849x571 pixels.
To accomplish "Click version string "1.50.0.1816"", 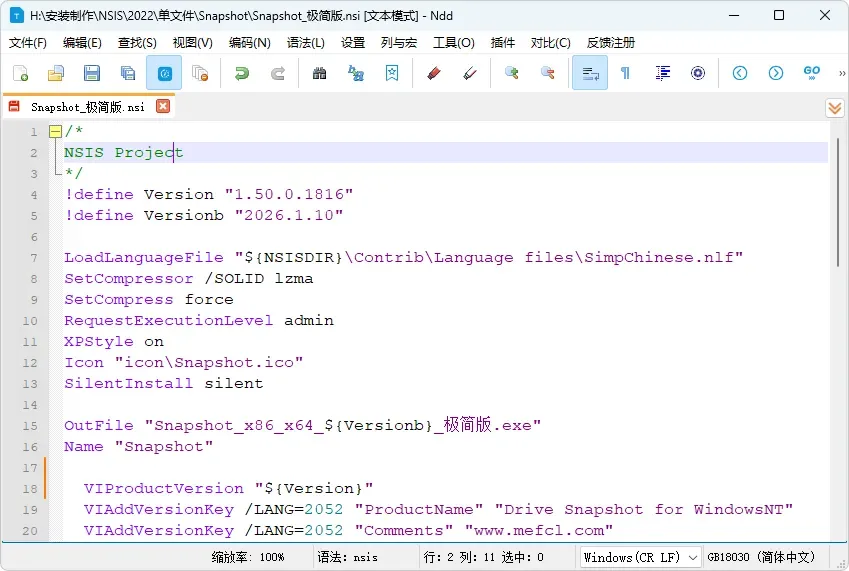I will coord(289,194).
